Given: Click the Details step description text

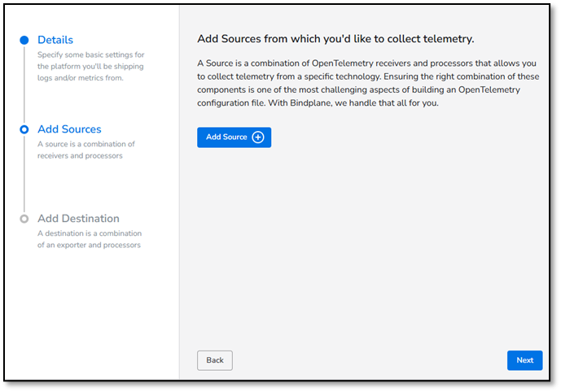Looking at the screenshot, I should pos(91,66).
